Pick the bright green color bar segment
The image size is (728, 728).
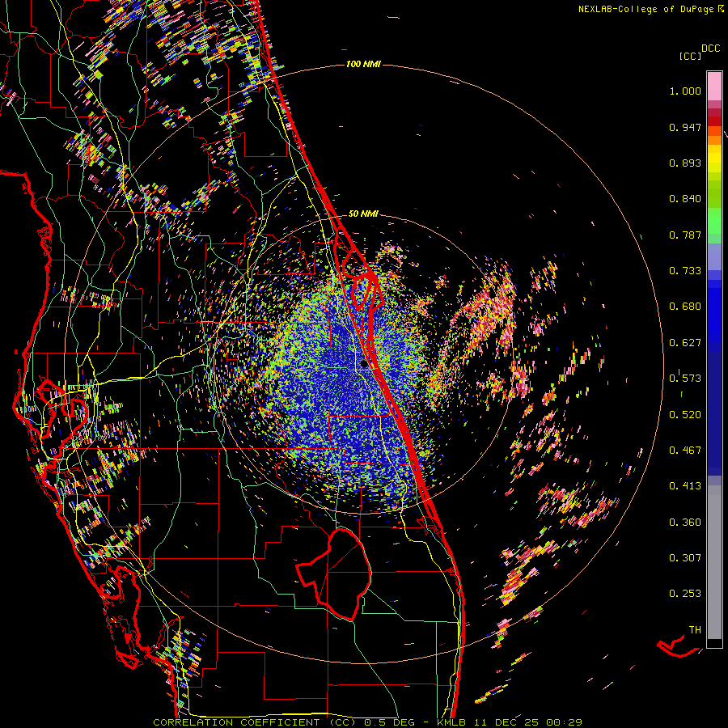(714, 221)
